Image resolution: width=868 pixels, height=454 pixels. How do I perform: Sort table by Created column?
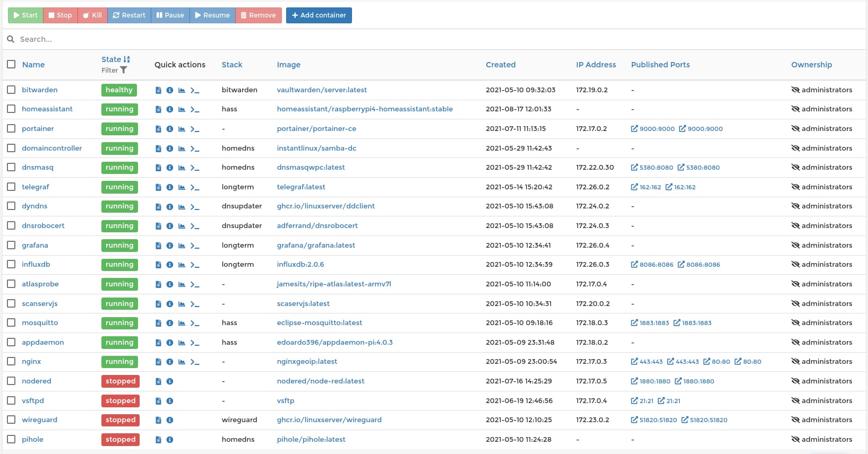[x=501, y=65]
